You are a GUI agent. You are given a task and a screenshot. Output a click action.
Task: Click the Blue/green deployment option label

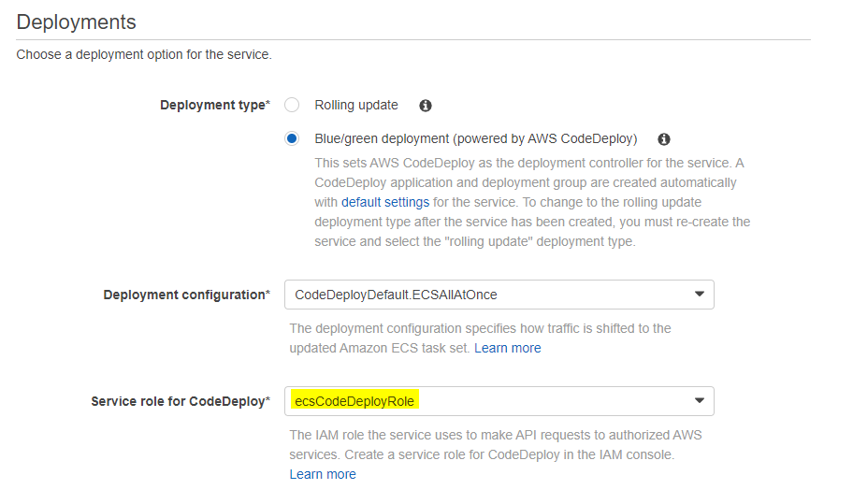475,138
